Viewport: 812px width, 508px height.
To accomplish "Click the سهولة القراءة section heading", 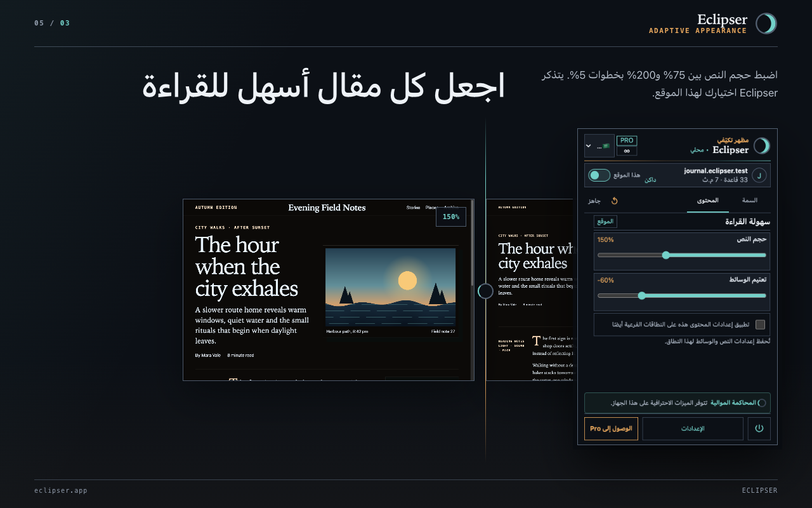I will [748, 222].
